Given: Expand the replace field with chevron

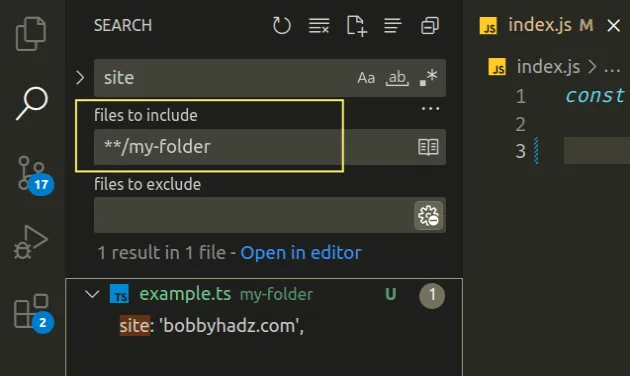Looking at the screenshot, I should point(80,78).
